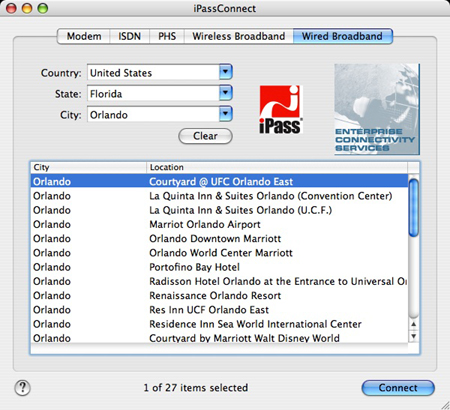Click the scrollbar down arrow
This screenshot has height=410, width=450.
tap(413, 336)
